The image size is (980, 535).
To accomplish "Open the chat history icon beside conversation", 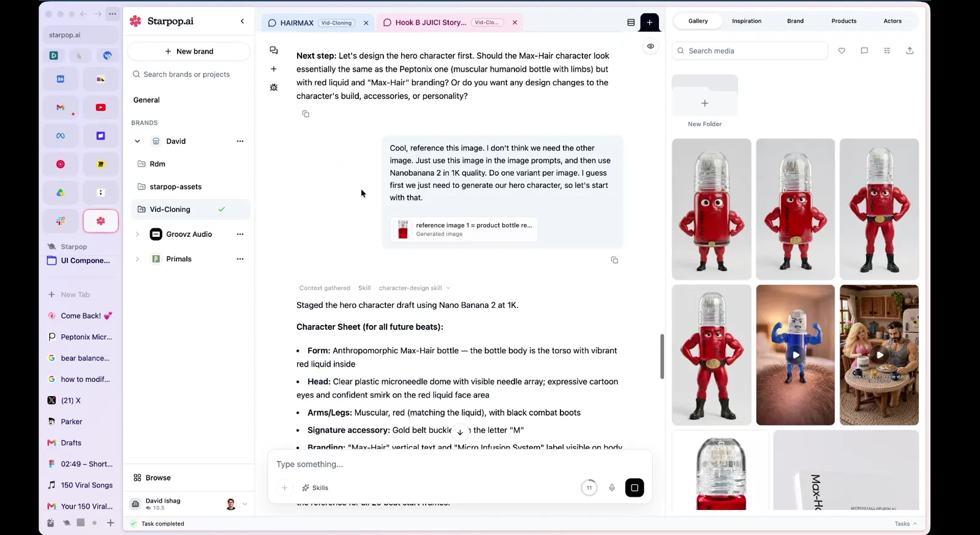I will 274,50.
